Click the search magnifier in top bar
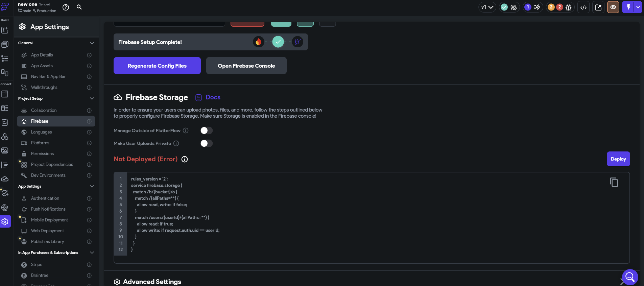 pos(79,7)
